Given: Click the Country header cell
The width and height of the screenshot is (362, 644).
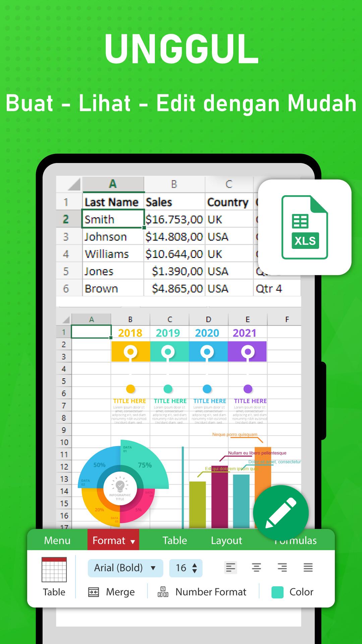Looking at the screenshot, I should pyautogui.click(x=229, y=202).
